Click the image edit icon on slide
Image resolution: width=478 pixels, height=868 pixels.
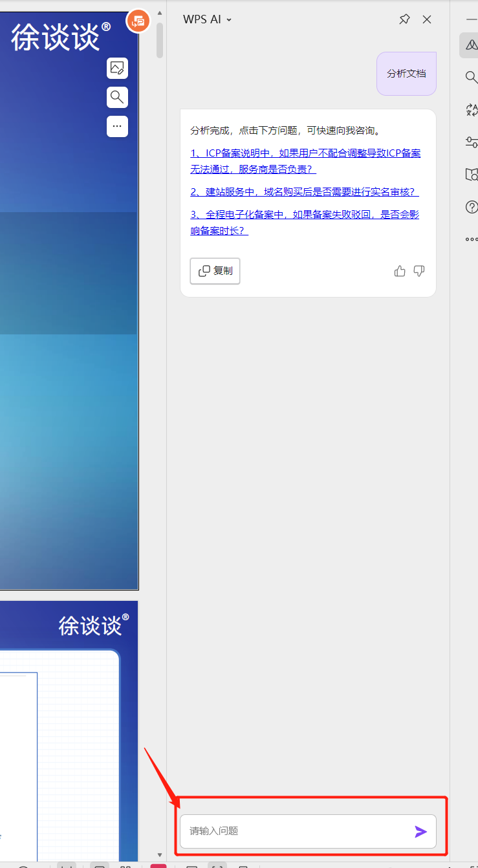coord(117,68)
